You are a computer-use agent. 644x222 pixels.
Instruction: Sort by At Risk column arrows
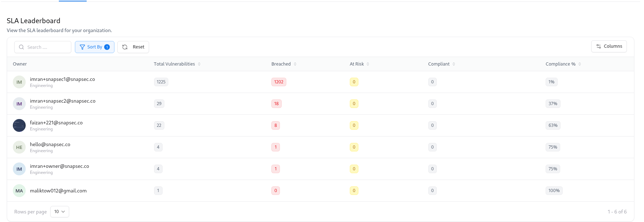click(368, 64)
